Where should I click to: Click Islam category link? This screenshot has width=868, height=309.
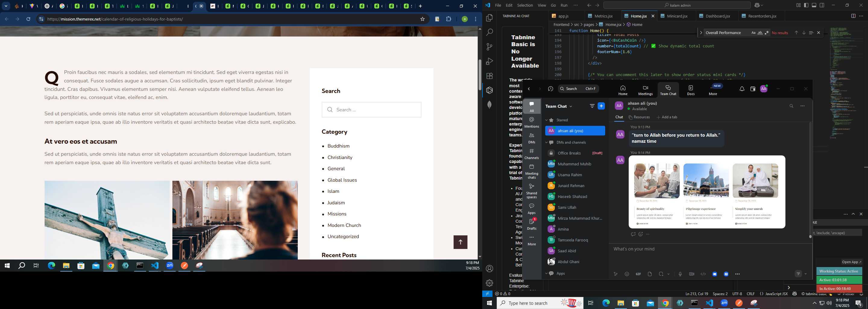click(333, 191)
